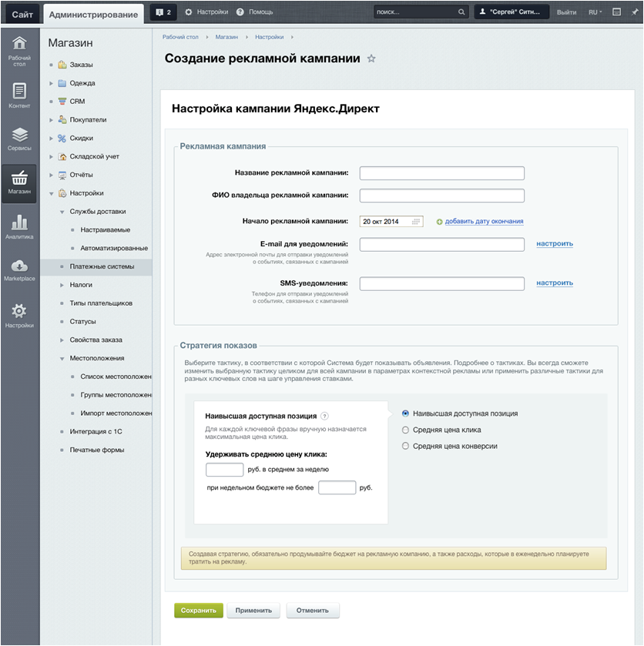The image size is (644, 646).
Task: Open Настройки in the top bar
Action: pyautogui.click(x=206, y=12)
